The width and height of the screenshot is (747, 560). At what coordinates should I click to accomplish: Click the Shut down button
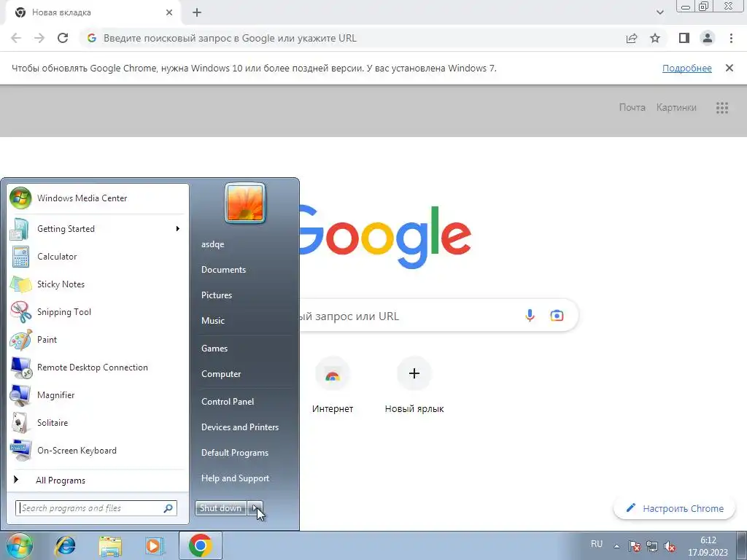pos(220,508)
